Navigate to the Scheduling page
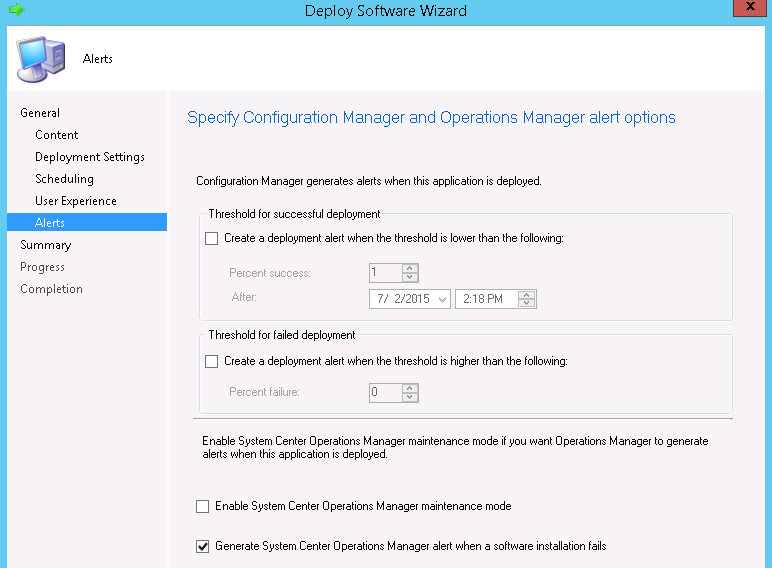The width and height of the screenshot is (772, 568). tap(64, 179)
